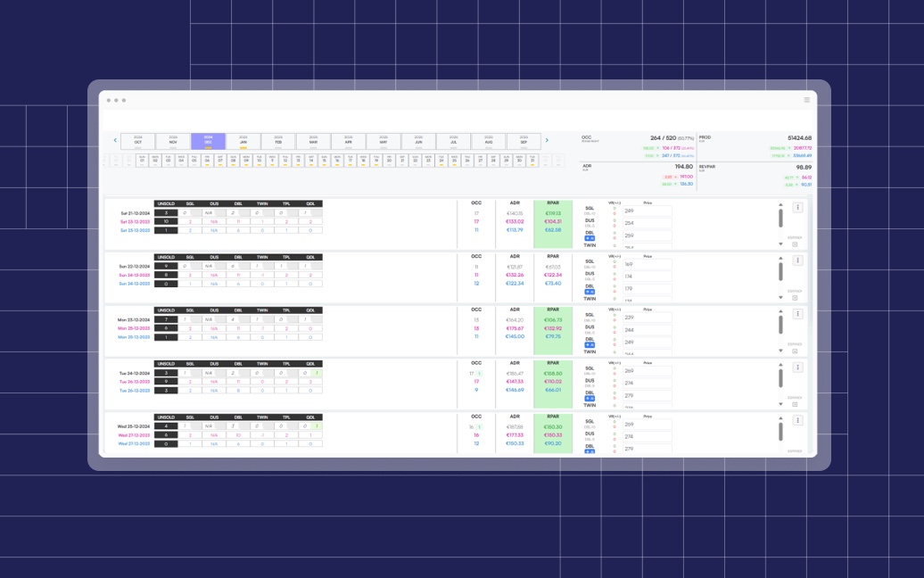Image resolution: width=924 pixels, height=578 pixels.
Task: Edit SGL price field showing 249
Action: pyautogui.click(x=647, y=211)
